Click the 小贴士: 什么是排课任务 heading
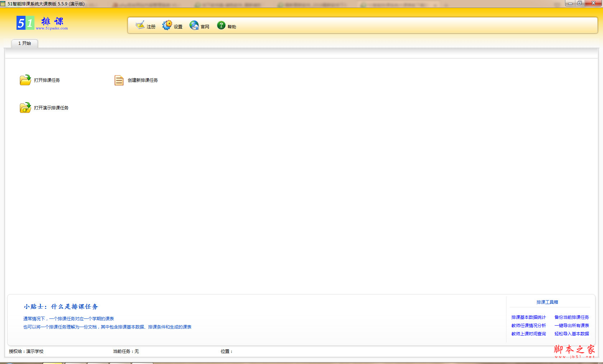 coord(61,307)
